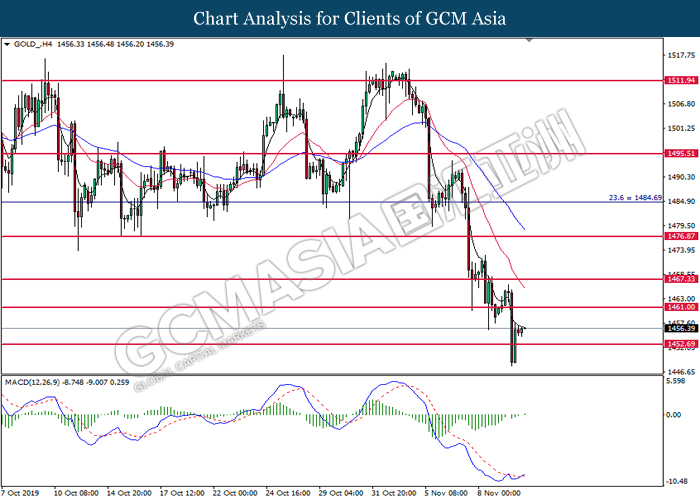Click the chart shift marker triangle at top
The height and width of the screenshot is (500, 700).
tap(529, 40)
